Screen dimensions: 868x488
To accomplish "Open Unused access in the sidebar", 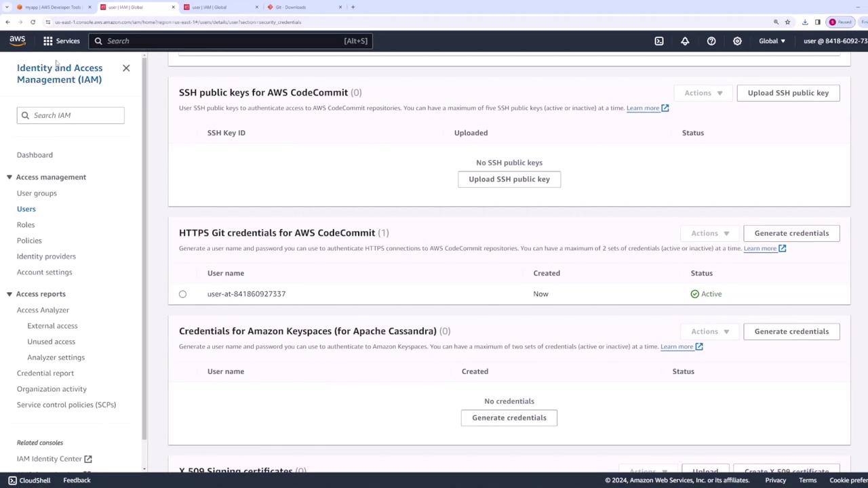I will [51, 342].
